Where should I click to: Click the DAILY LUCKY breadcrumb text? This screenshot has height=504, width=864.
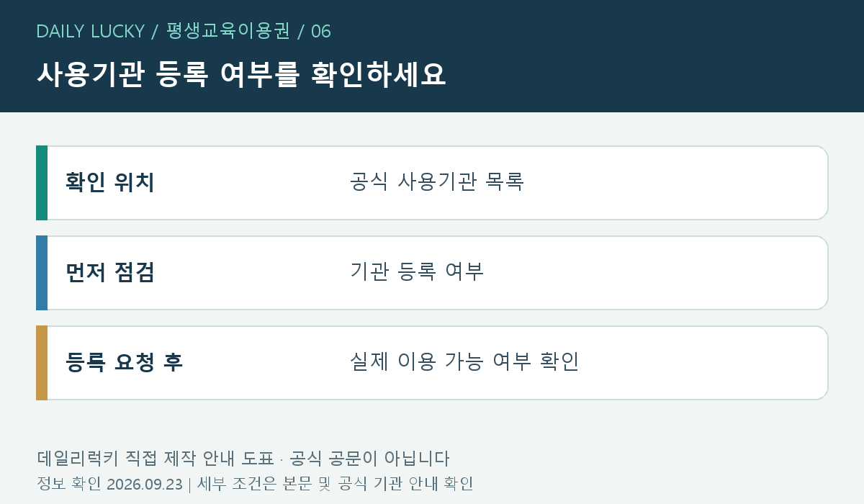[x=90, y=31]
